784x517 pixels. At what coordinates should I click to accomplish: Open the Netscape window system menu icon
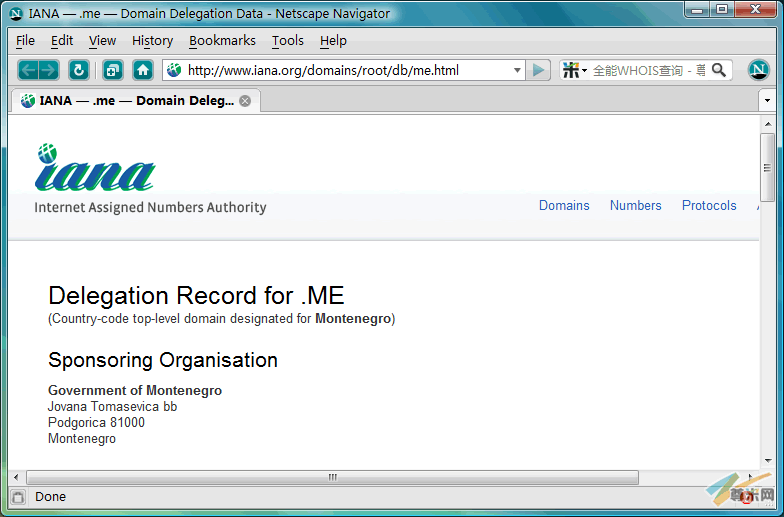(16, 14)
